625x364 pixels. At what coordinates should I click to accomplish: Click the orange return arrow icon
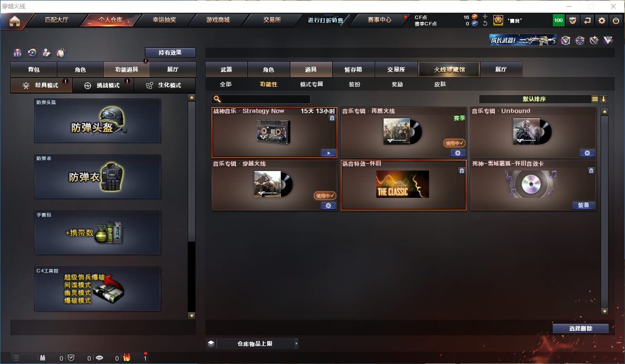pyautogui.click(x=587, y=20)
